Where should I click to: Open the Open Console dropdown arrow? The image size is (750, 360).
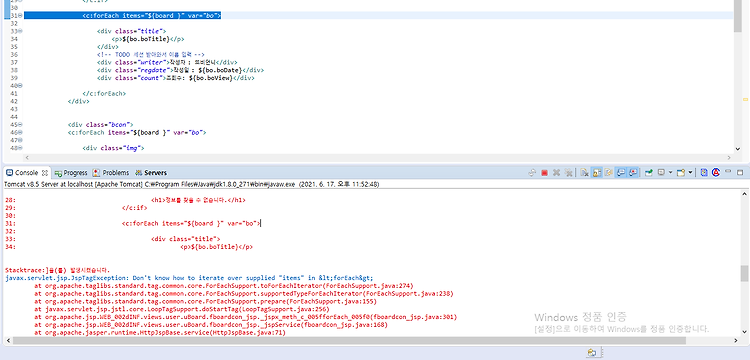(x=690, y=172)
